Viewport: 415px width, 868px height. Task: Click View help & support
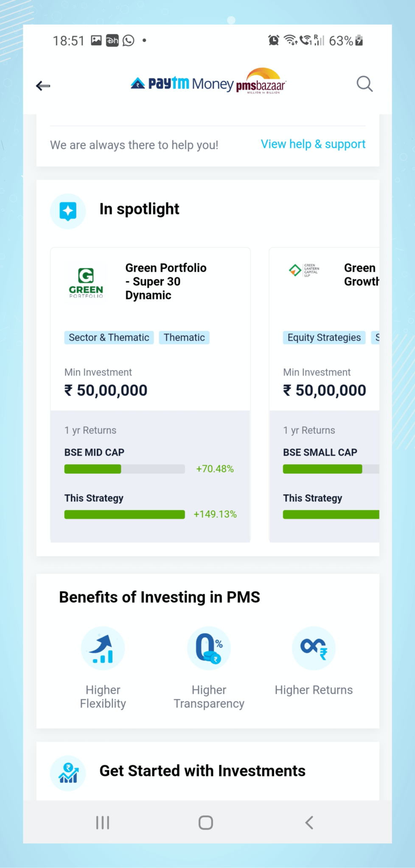coord(313,144)
